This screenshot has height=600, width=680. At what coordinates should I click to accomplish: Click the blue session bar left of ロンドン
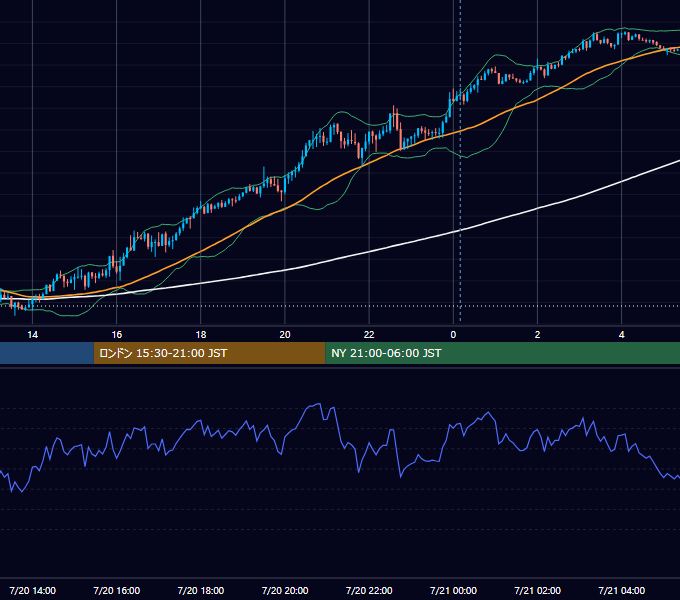pos(47,353)
